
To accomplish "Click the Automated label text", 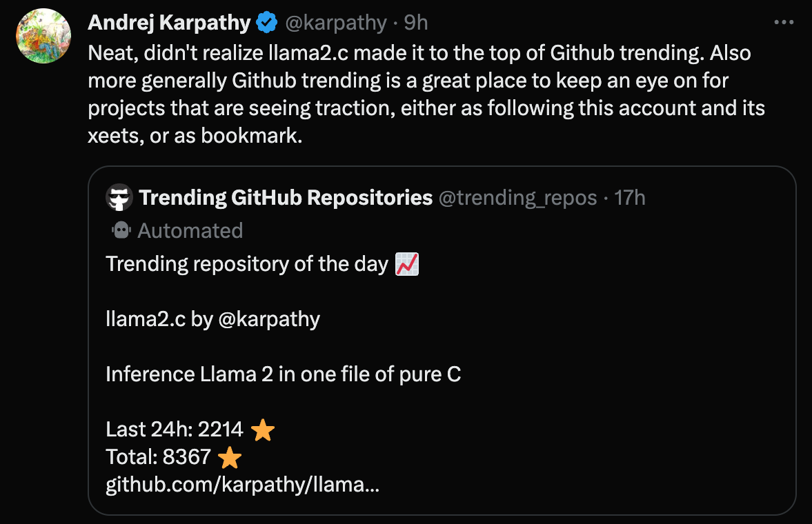I will 190,230.
